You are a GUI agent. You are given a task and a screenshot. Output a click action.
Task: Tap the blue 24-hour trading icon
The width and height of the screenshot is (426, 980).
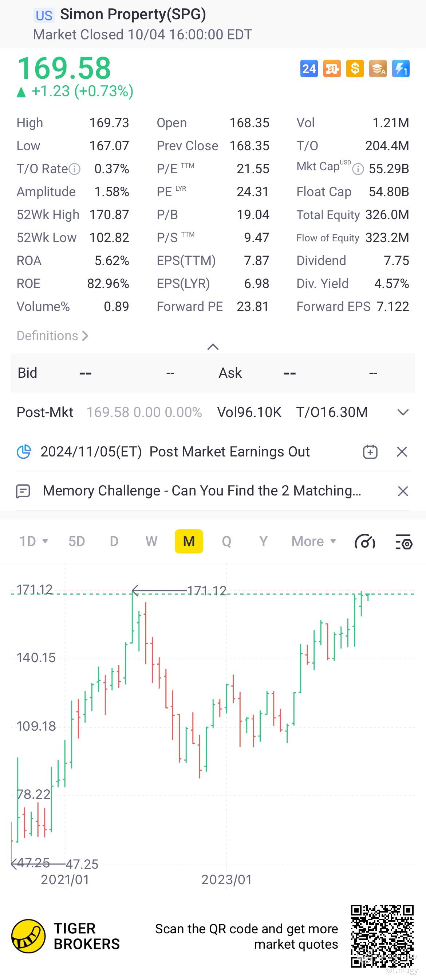(x=309, y=69)
